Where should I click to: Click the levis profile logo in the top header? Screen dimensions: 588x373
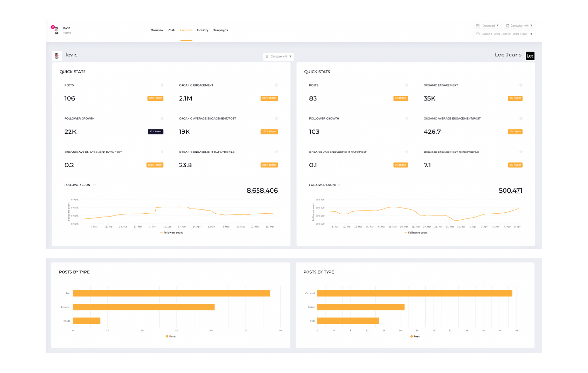coord(56,30)
